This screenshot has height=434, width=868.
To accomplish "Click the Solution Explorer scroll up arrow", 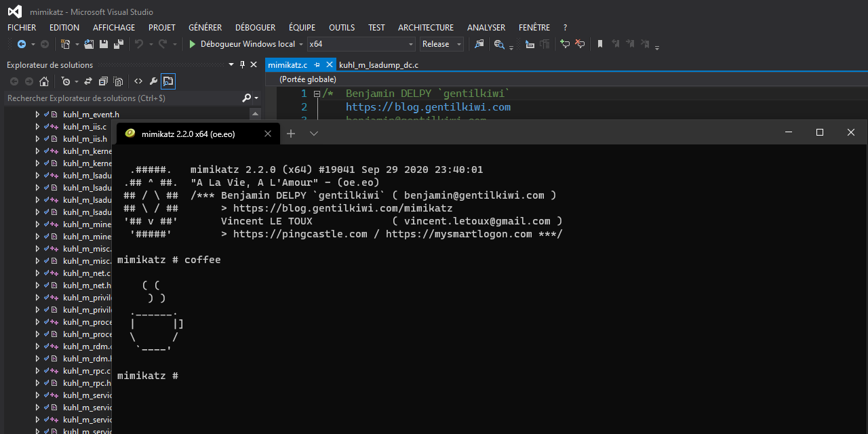I will click(255, 114).
